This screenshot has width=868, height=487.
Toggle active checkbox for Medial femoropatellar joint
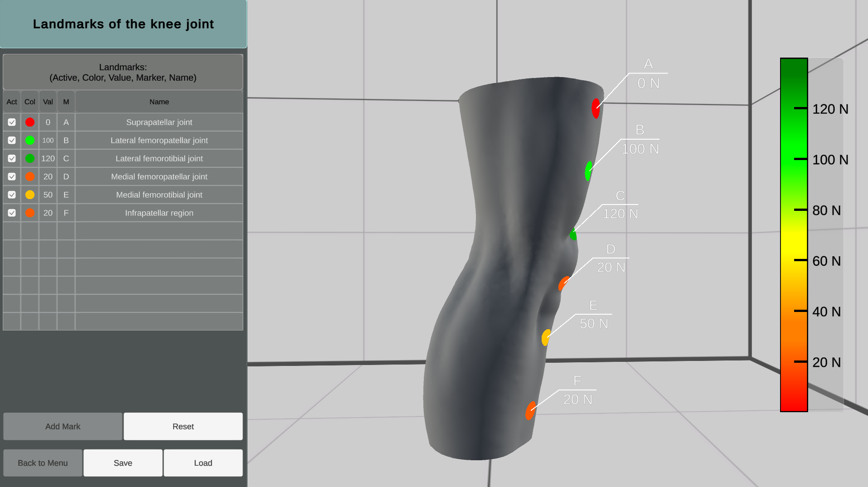tap(12, 177)
